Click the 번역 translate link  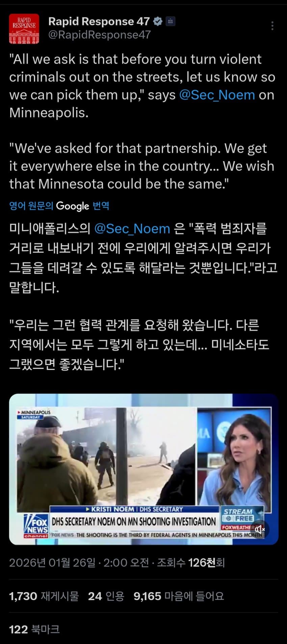(101, 206)
